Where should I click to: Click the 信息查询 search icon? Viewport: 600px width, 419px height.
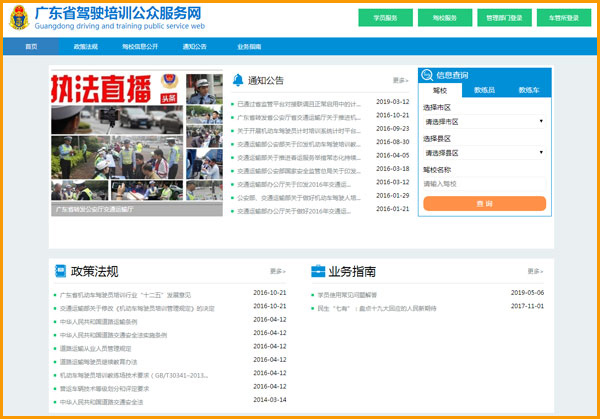[x=427, y=75]
